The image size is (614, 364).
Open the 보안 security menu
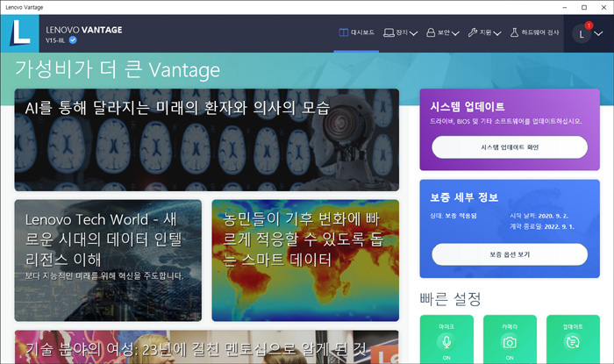point(442,32)
